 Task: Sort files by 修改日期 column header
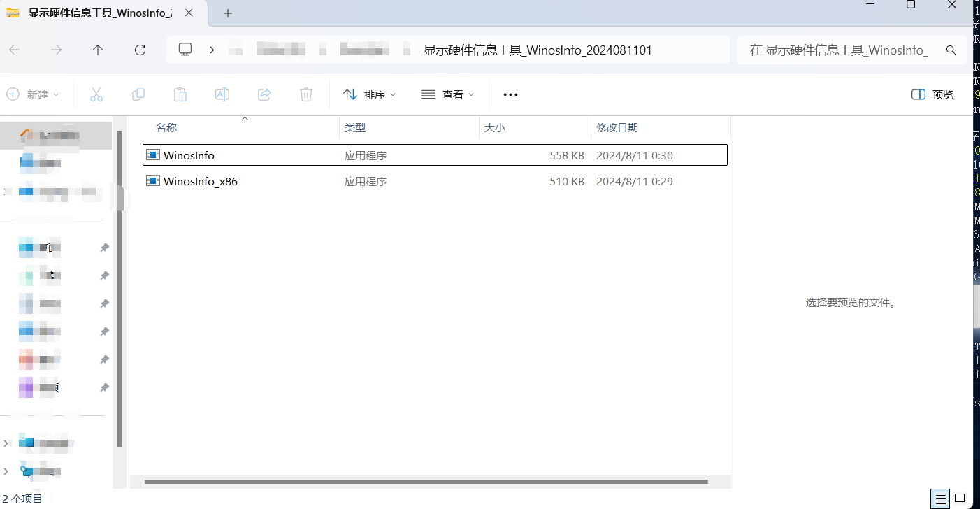click(617, 128)
